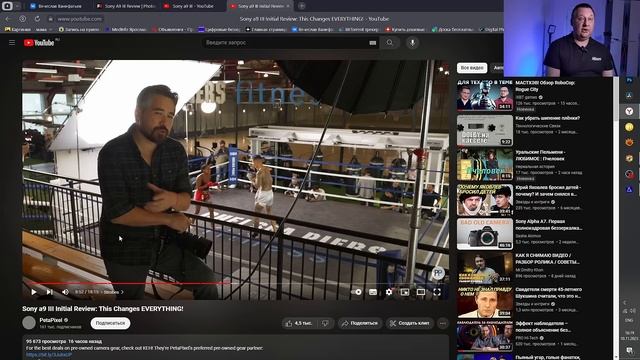Click the ENG language indicator
Screen dimensions: 640x360
(x=629, y=320)
